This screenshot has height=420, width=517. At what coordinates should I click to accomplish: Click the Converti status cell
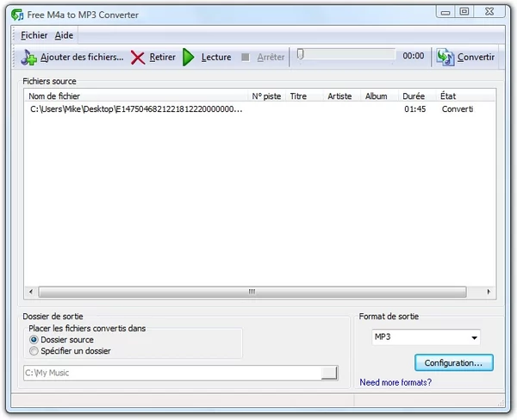pos(458,109)
